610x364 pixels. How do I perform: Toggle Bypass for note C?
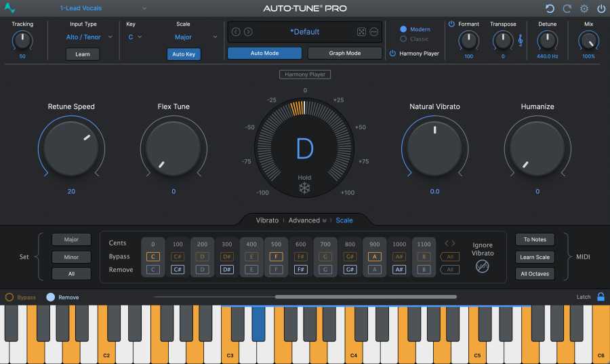tap(153, 257)
